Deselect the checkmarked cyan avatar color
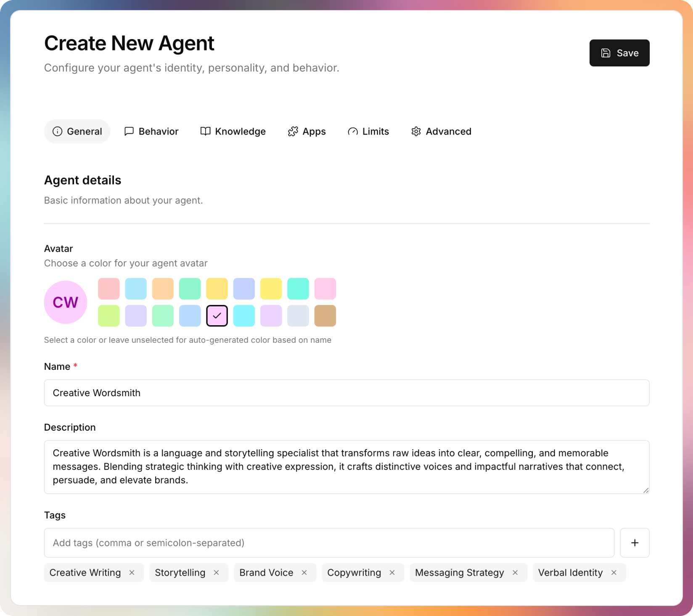 [217, 316]
